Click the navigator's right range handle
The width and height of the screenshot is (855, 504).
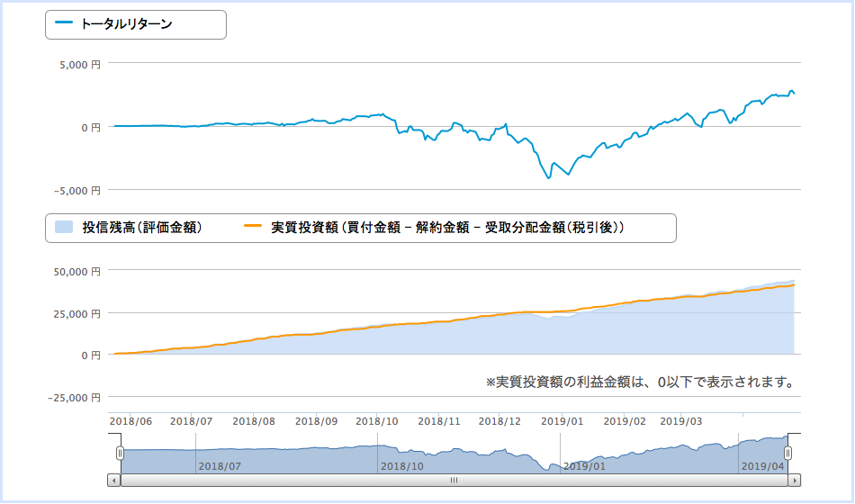pos(787,453)
